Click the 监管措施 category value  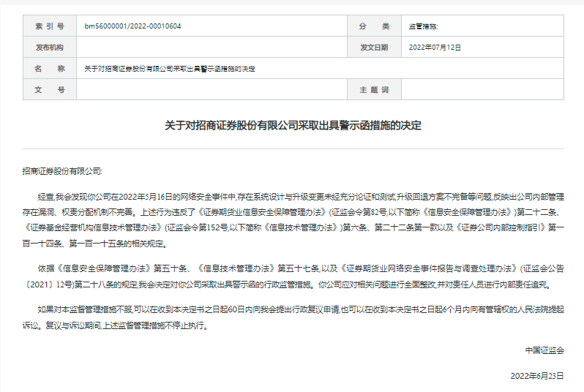(423, 26)
